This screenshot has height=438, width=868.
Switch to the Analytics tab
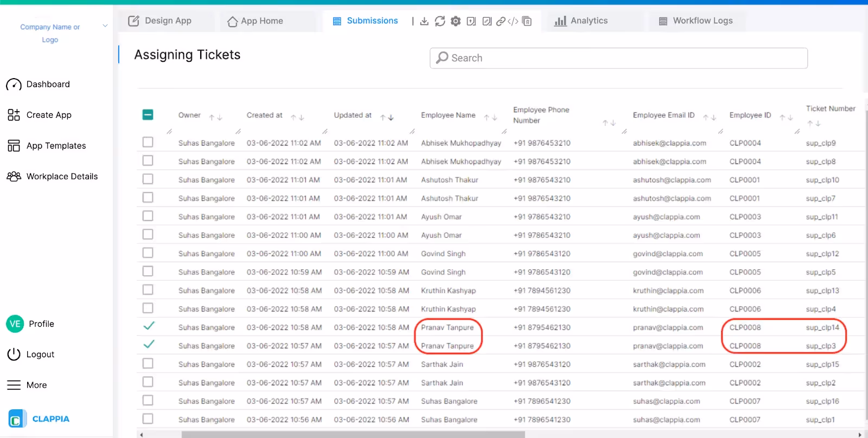point(581,21)
